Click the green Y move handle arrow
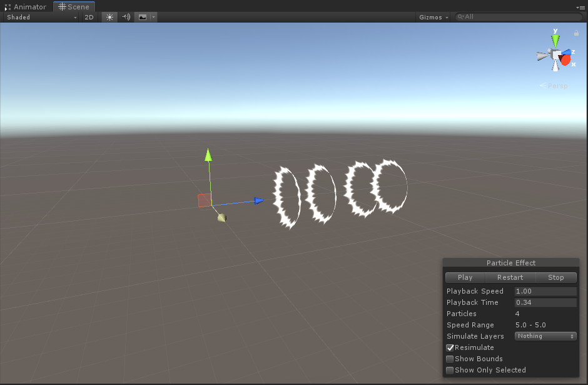 coord(208,155)
